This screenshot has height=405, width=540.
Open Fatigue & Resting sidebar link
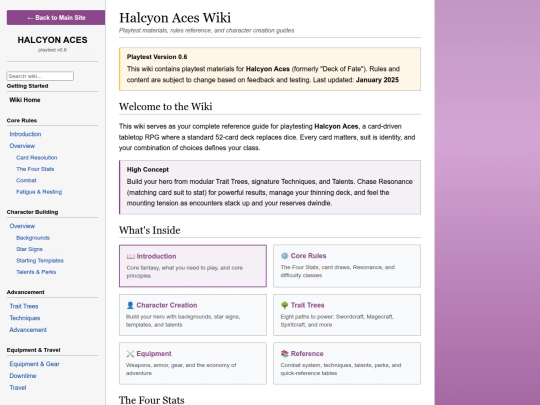tap(39, 191)
